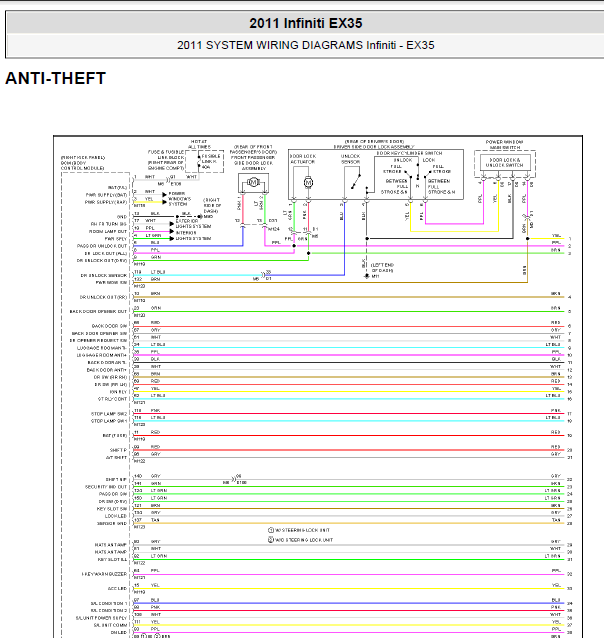
Task: Click note 1 'W/ STEERING LOCK UNIT'
Action: pos(299,530)
